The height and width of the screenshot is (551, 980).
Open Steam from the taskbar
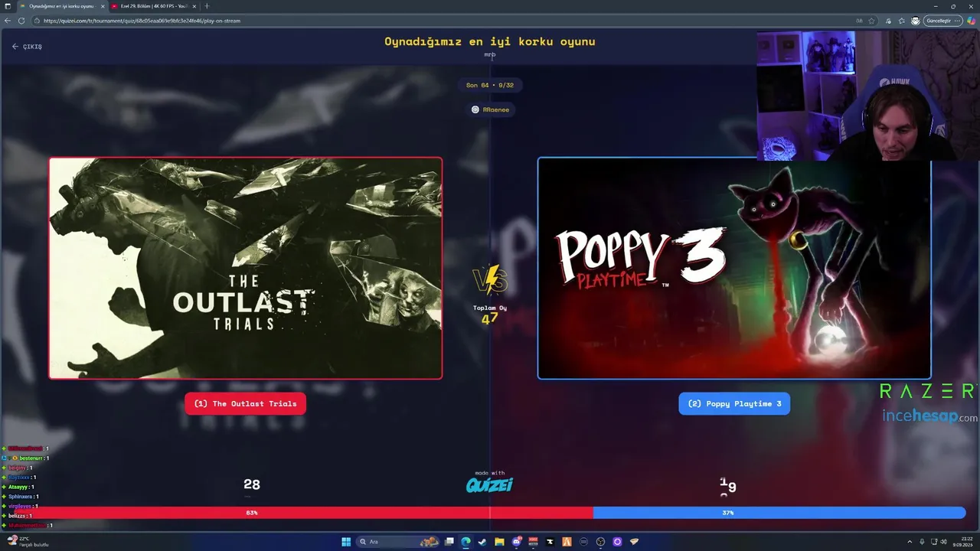tap(482, 542)
